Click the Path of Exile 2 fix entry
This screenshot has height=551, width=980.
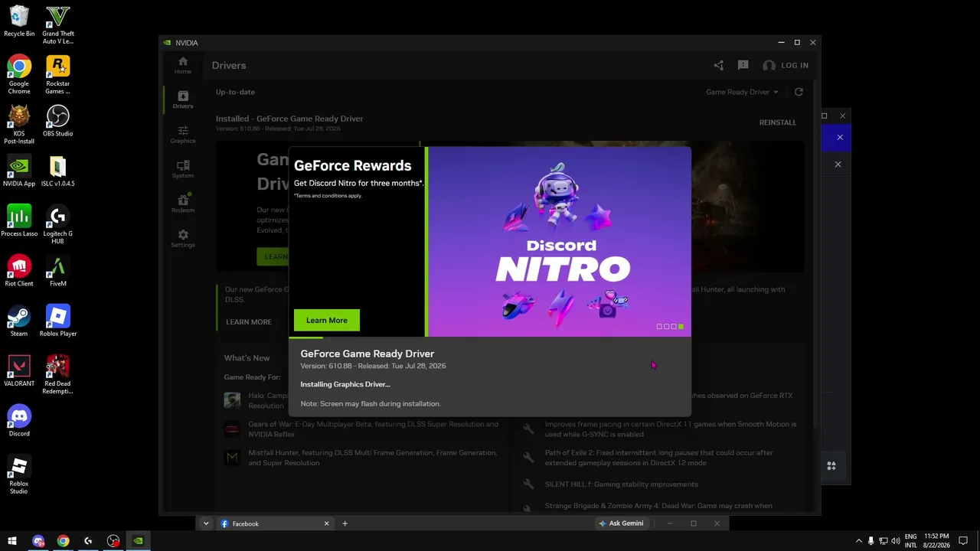[x=658, y=458]
